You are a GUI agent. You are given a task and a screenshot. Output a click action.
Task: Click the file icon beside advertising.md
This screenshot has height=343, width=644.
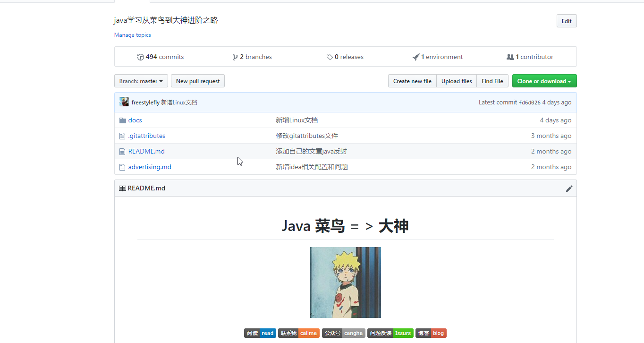tap(122, 167)
